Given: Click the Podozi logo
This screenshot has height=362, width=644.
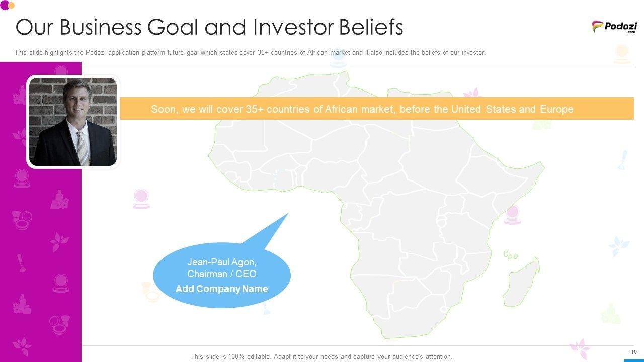Looking at the screenshot, I should (x=614, y=27).
